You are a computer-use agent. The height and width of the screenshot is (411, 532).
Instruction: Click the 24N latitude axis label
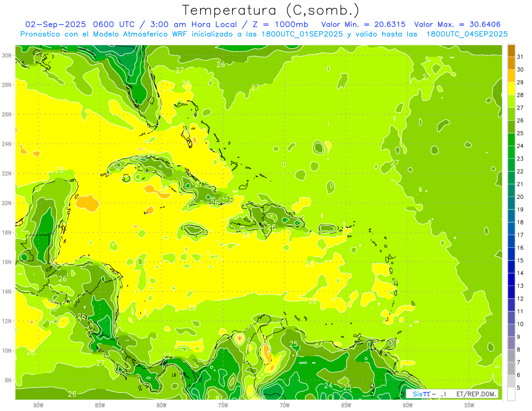[8, 144]
